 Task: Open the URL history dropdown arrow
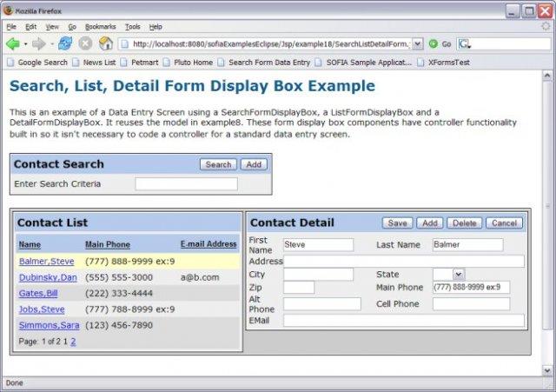418,43
